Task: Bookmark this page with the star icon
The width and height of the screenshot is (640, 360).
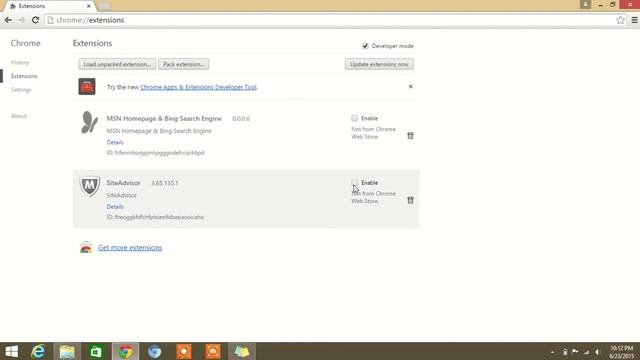Action: click(620, 20)
